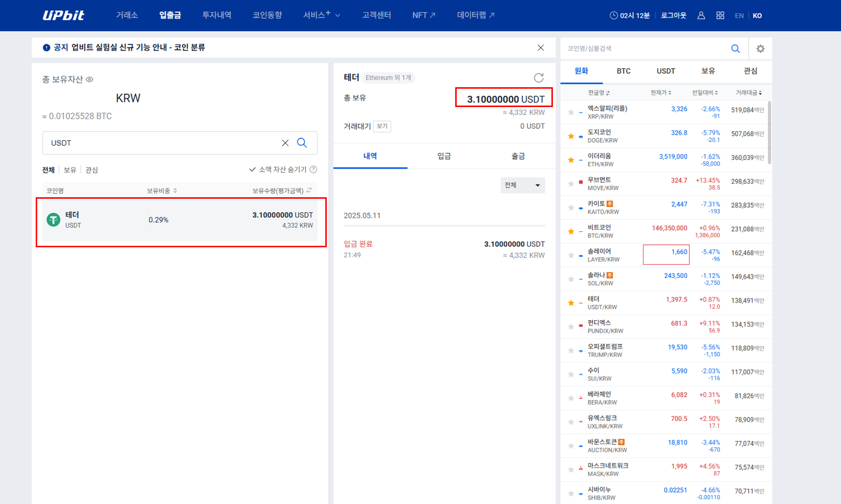Open the 전체 history filter dropdown
The height and width of the screenshot is (504, 841).
[523, 185]
